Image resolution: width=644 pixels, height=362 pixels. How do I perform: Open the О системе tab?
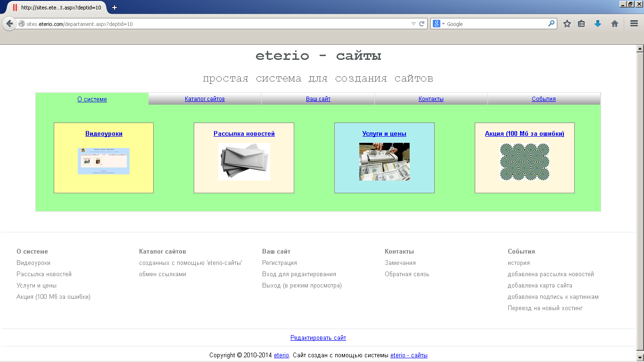[x=92, y=99]
